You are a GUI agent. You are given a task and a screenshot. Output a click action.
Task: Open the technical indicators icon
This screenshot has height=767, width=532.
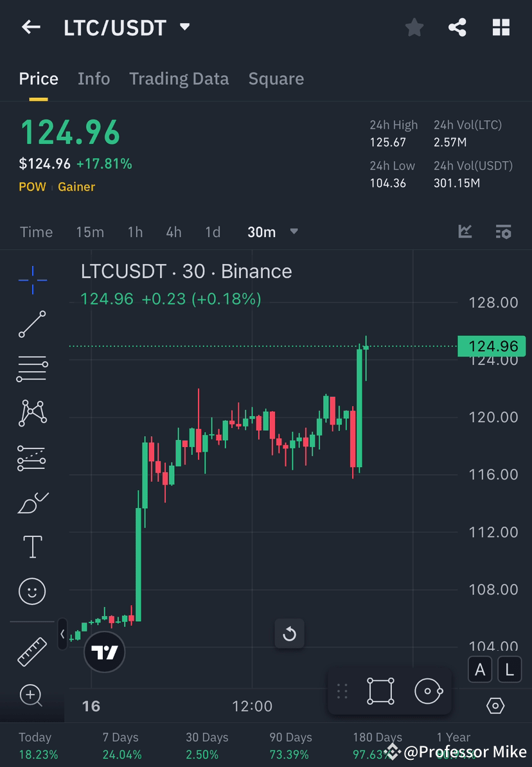pyautogui.click(x=465, y=232)
